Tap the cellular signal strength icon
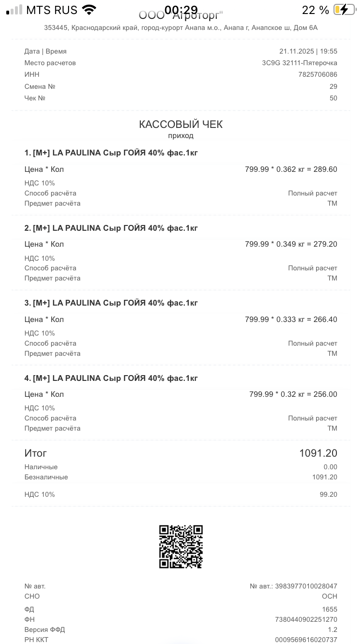The width and height of the screenshot is (362, 644). (x=14, y=10)
